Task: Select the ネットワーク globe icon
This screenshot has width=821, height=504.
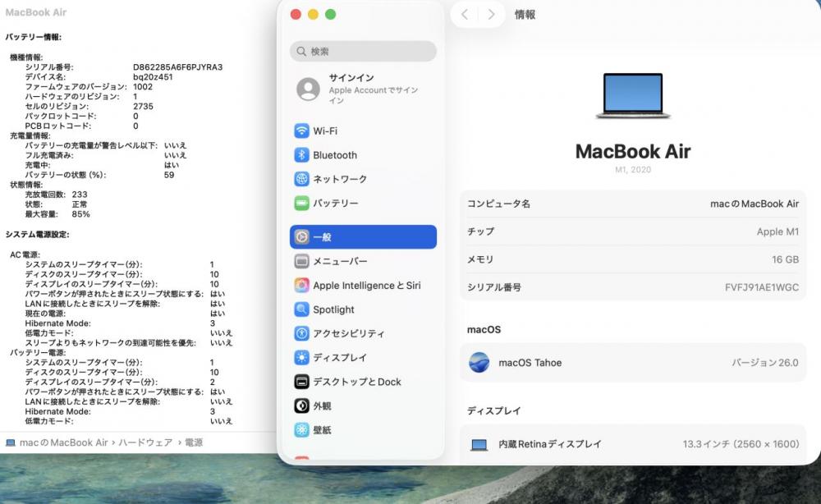Action: (x=301, y=179)
